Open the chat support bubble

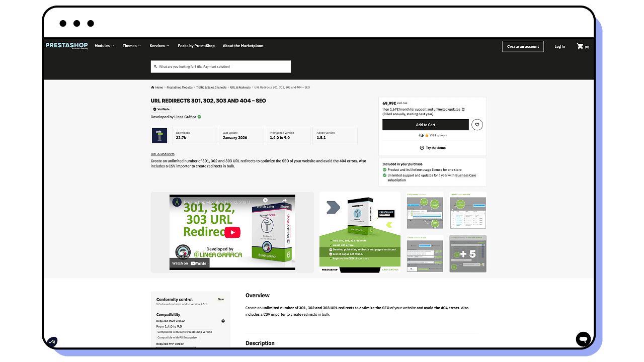click(583, 339)
